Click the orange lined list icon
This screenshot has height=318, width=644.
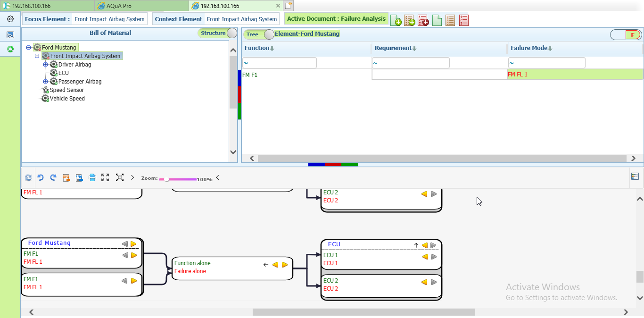click(x=450, y=20)
